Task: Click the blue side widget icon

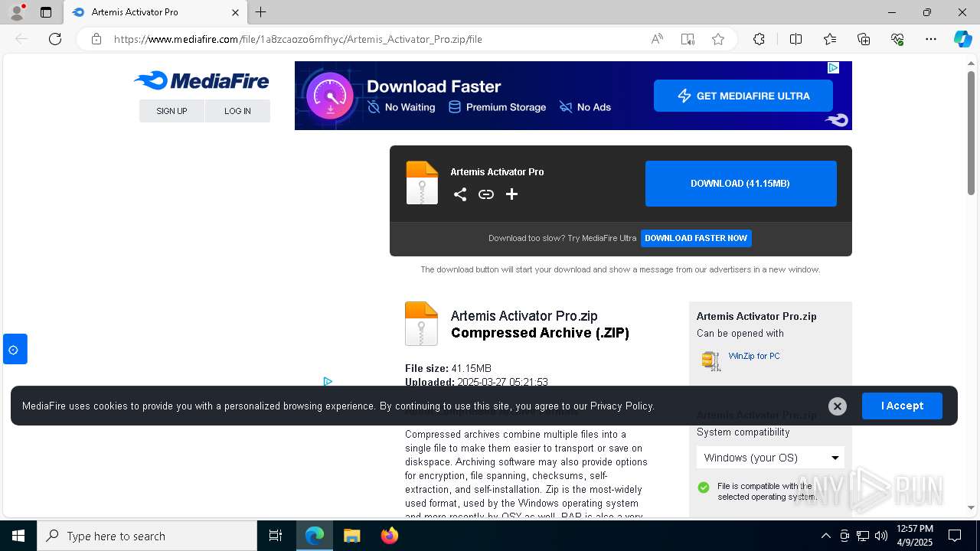Action: [15, 350]
